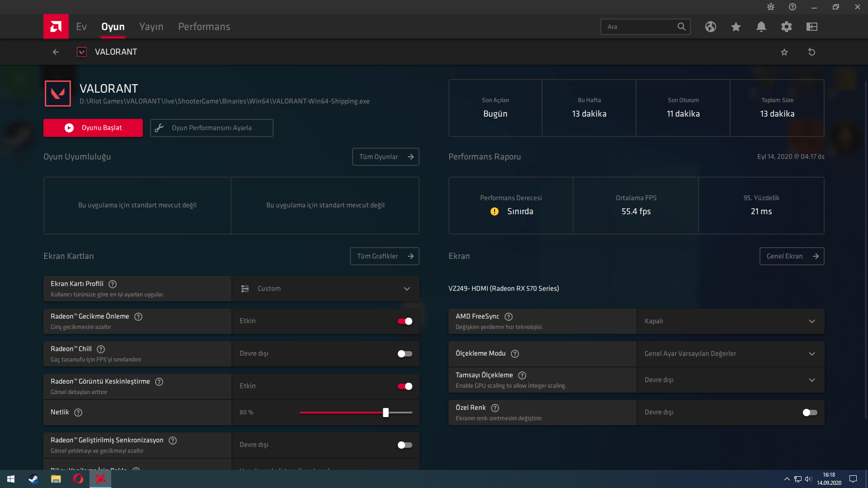868x488 pixels.
Task: Show help for Ölçekleme Modu
Action: click(515, 354)
